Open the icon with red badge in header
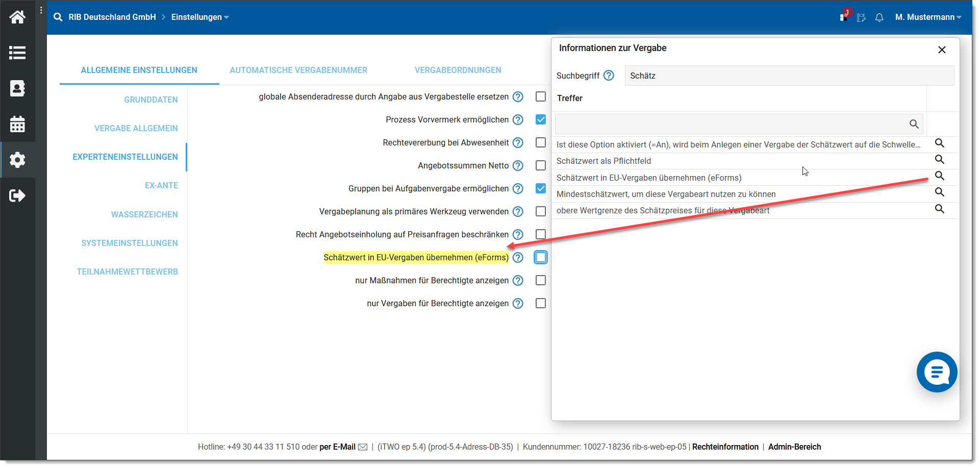The width and height of the screenshot is (980, 468). [845, 15]
